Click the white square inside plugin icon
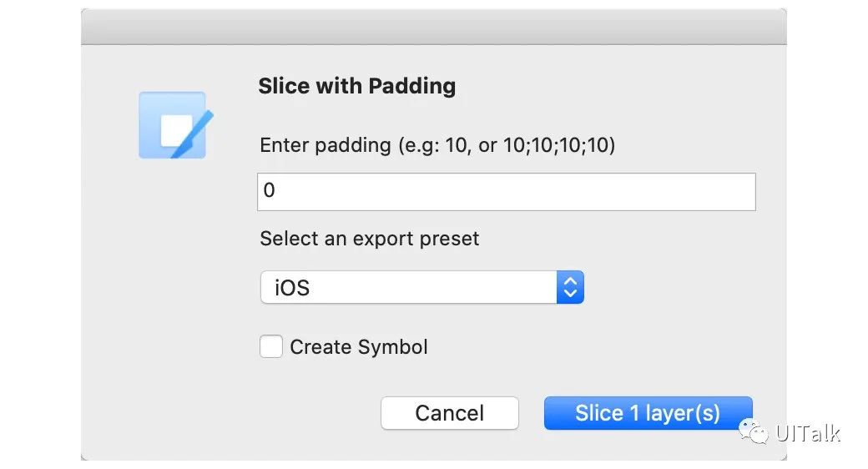Screen dimensions: 868x469 click(176, 131)
